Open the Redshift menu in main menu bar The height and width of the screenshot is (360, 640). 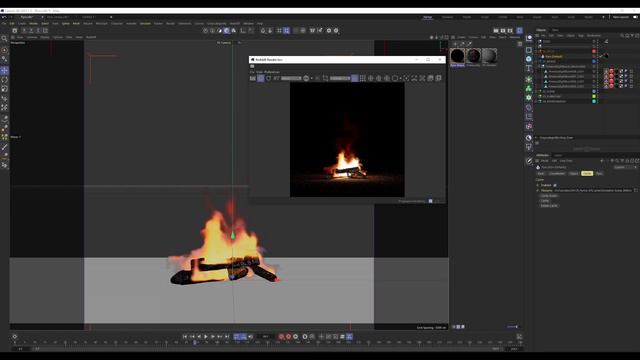point(235,23)
